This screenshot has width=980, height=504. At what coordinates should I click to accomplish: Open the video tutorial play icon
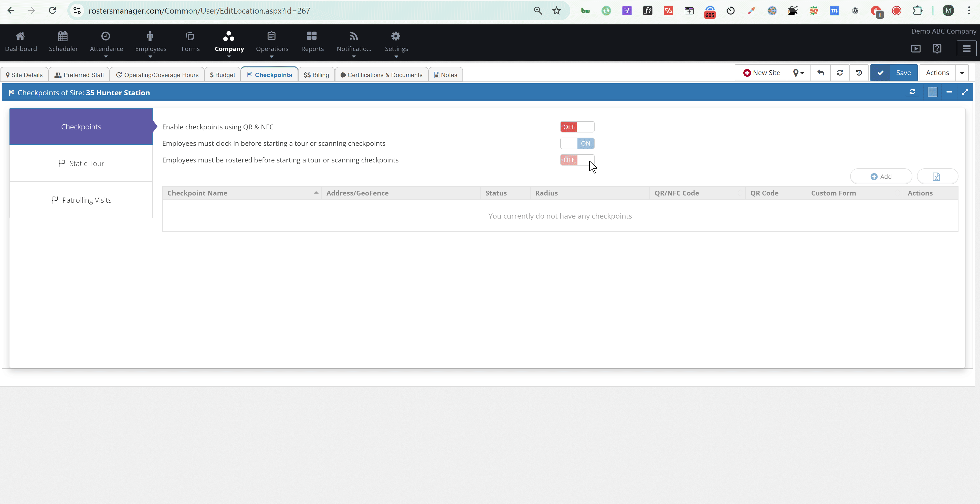point(916,49)
